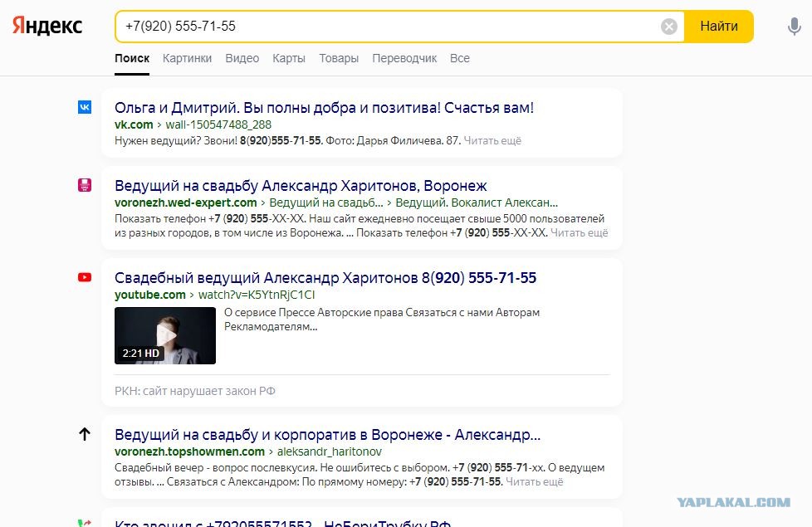Select the Поиск tab

click(x=132, y=58)
